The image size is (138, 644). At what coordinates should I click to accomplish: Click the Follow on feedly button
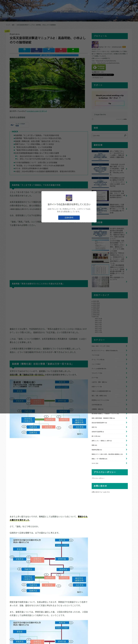pyautogui.click(x=99, y=67)
